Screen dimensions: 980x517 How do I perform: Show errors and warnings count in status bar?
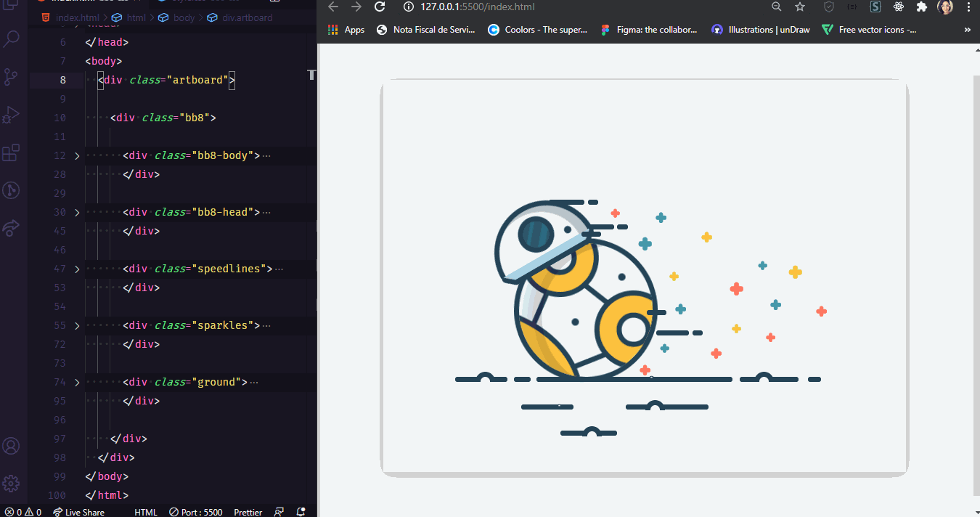coord(23,512)
